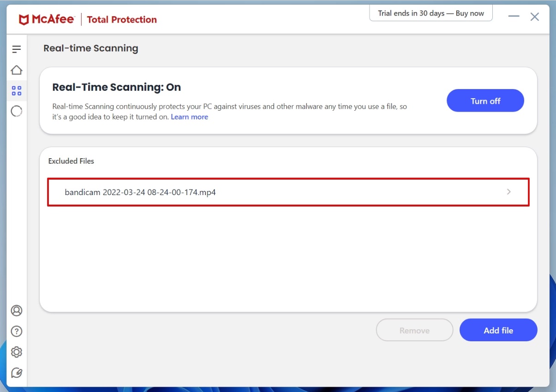Screen dimensions: 556x392
Task: Open the account profile icon
Action: [17, 310]
